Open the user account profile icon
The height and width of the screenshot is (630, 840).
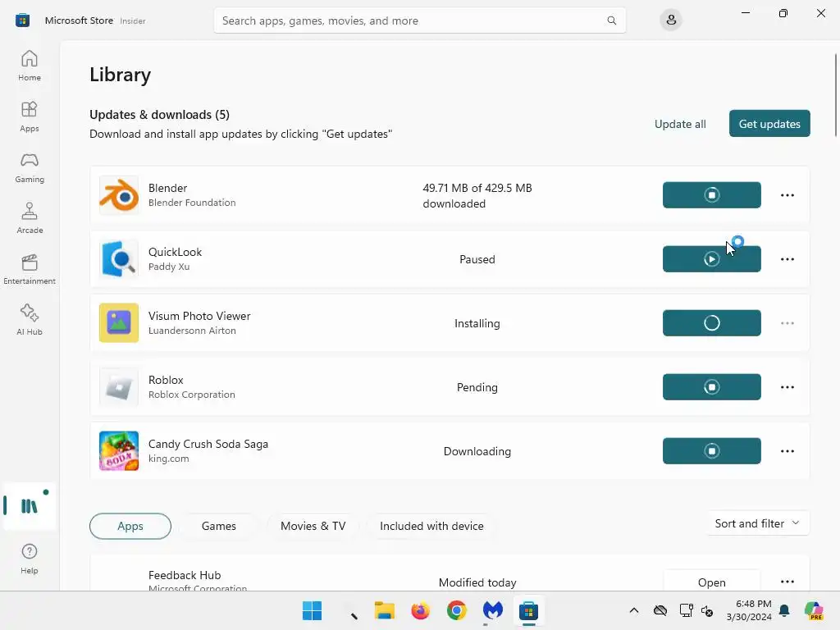[x=671, y=21]
